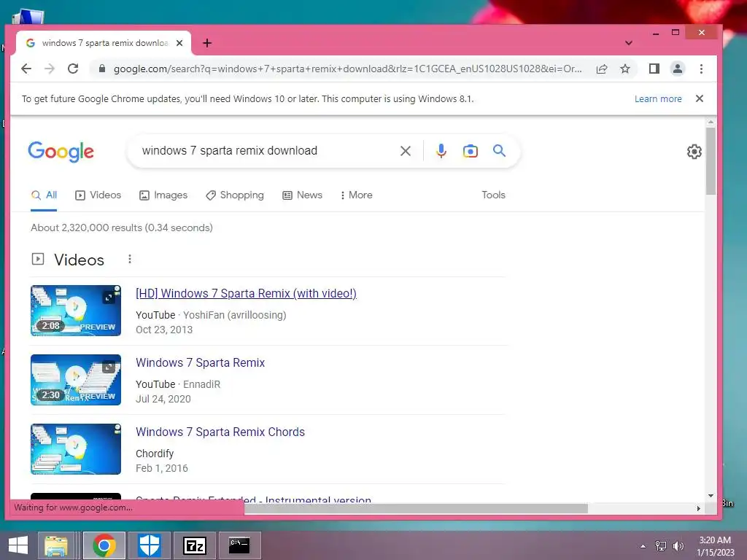Screen dimensions: 747x560
Task: Submit search with magnifier icon
Action: pos(499,151)
